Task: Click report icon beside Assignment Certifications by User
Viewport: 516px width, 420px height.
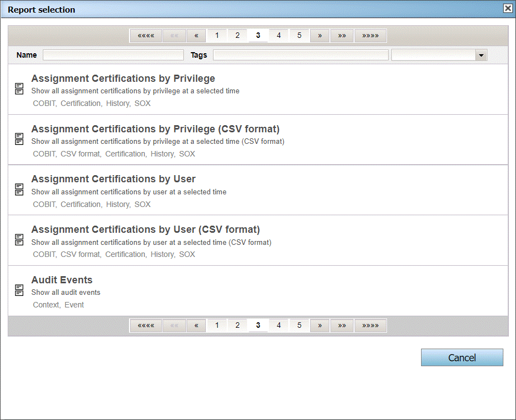Action: (x=19, y=189)
